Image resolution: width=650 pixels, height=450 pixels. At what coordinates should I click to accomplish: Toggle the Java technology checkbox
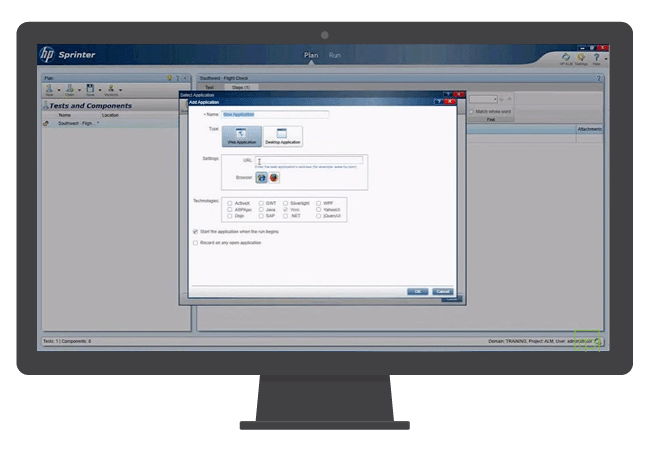pos(261,210)
